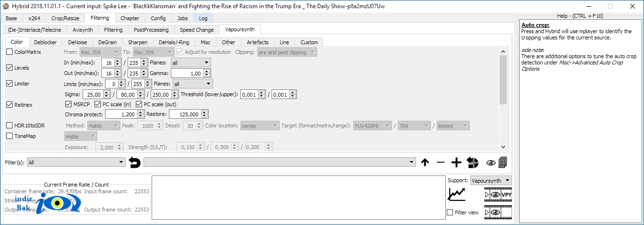Switch to the x264 tab
644x225 pixels.
[x=35, y=18]
